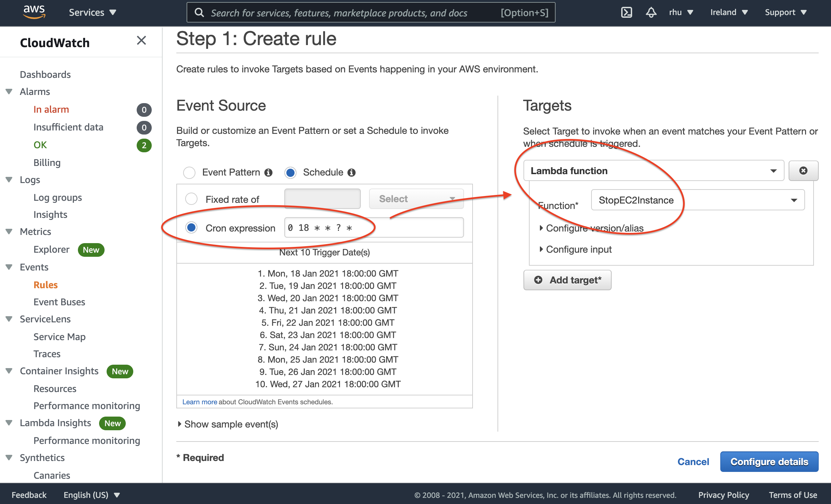831x504 pixels.
Task: Open In alarm list
Action: click(51, 109)
